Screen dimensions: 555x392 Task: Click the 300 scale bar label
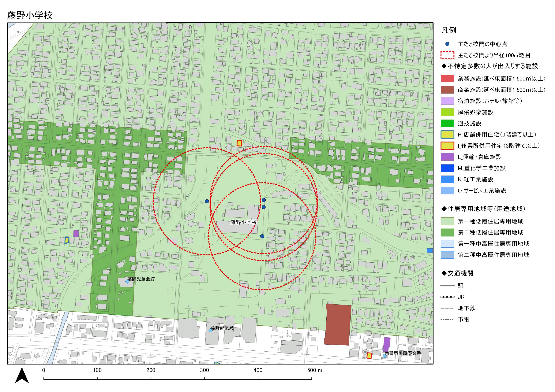pos(204,370)
